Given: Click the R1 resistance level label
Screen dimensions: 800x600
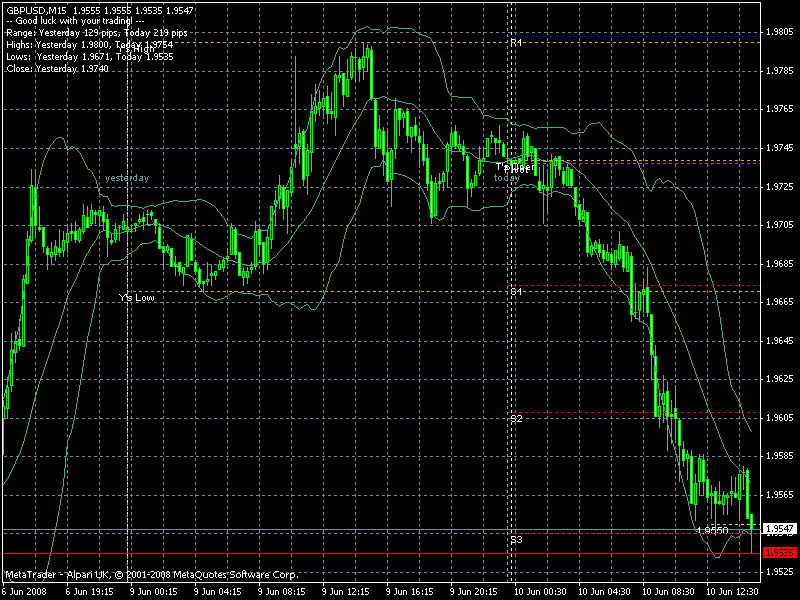Looking at the screenshot, I should tap(516, 42).
